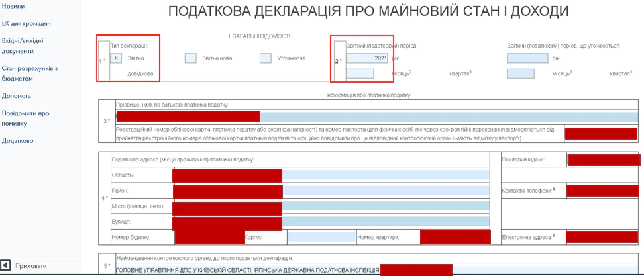The image size is (644, 276).
Task: Click the Приховати arrow icon
Action: (x=6, y=266)
